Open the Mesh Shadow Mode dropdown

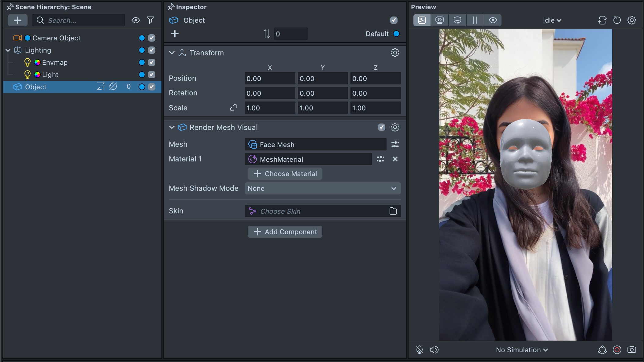tap(323, 188)
